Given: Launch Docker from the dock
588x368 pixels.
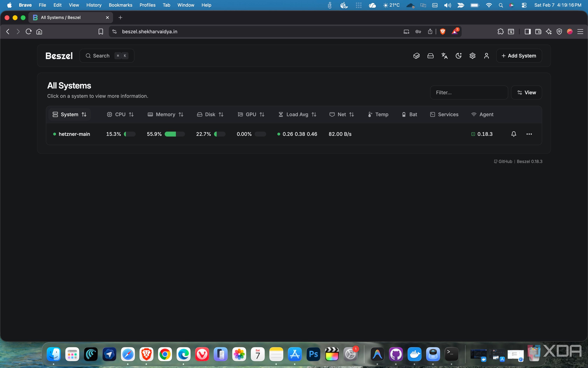Looking at the screenshot, I should [x=415, y=354].
